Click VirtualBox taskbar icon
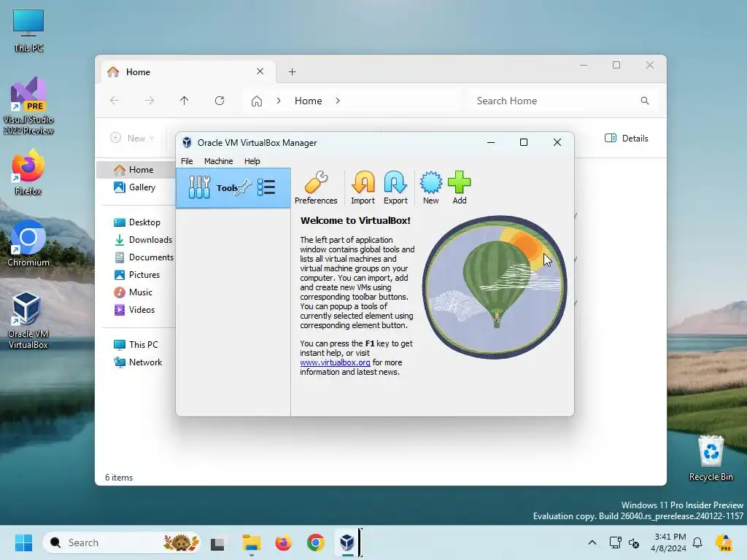 pyautogui.click(x=347, y=542)
